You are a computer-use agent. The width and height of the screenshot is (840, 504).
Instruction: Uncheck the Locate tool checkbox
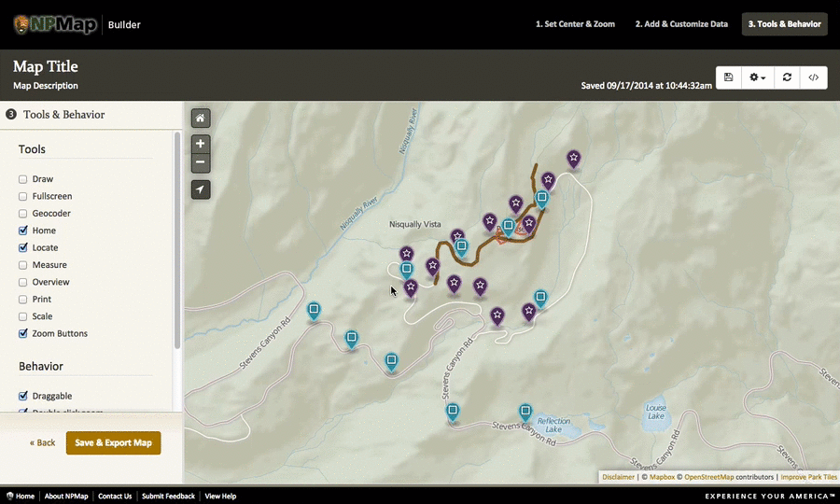coord(23,247)
